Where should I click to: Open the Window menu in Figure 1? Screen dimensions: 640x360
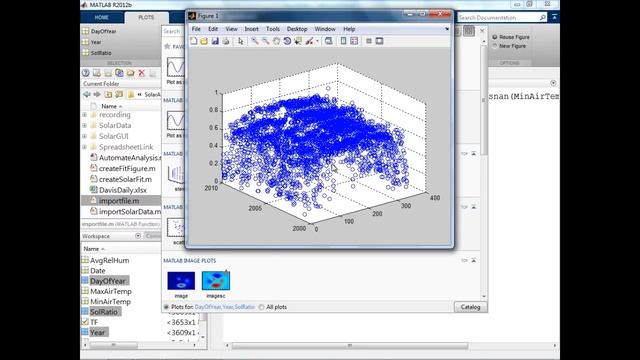[325, 29]
